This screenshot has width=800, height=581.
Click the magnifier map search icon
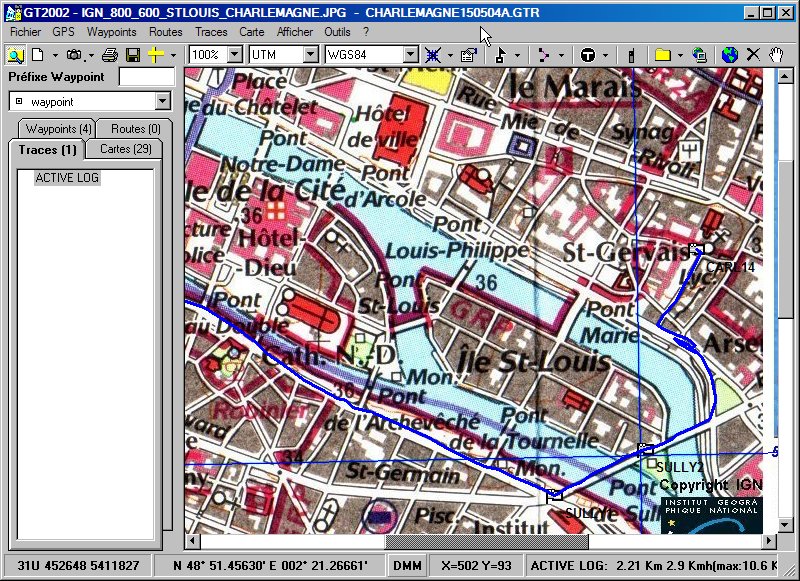pos(16,55)
